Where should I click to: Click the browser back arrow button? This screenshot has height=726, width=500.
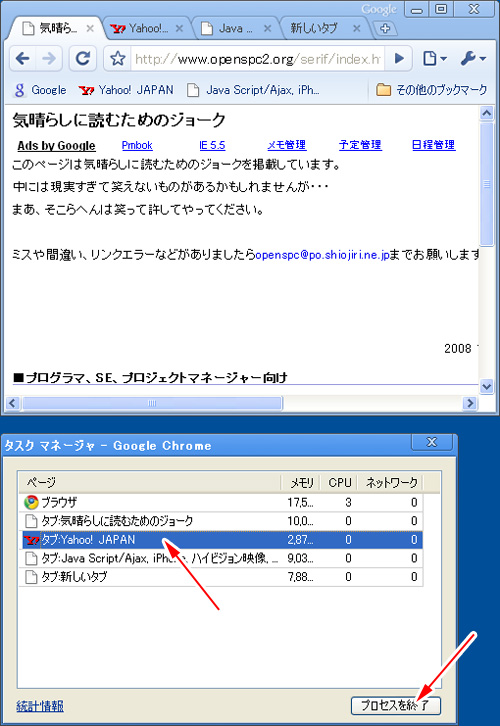tap(23, 58)
